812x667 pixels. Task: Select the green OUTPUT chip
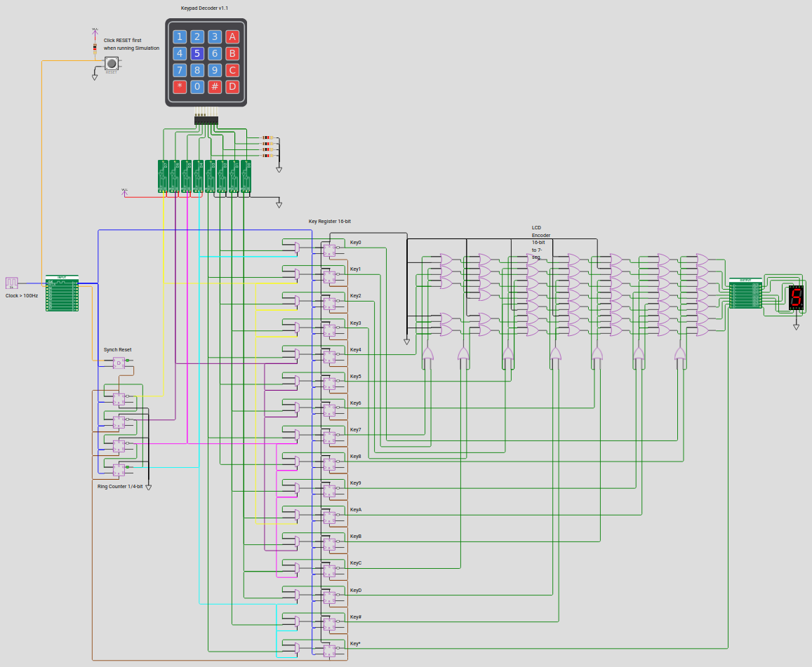(745, 293)
